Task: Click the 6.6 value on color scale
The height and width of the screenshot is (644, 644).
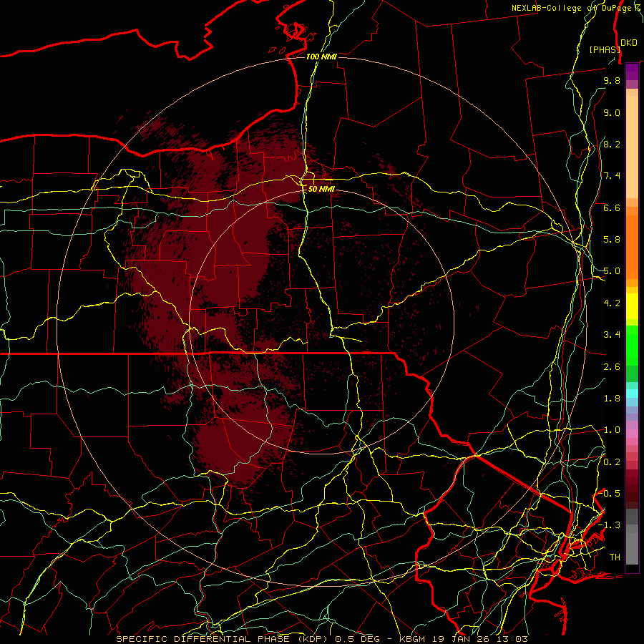Action: (612, 208)
